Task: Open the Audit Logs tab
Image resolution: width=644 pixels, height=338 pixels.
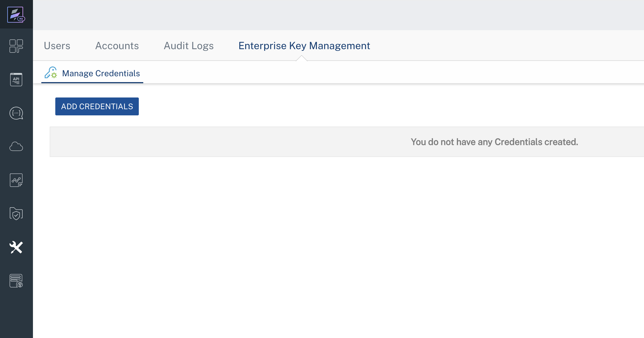Action: tap(189, 46)
